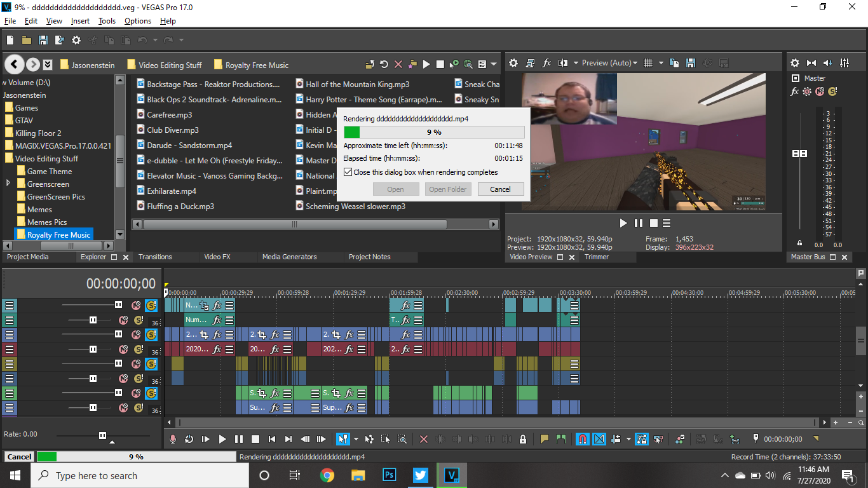868x488 pixels.
Task: Open Explorer recent folders double-chevron dropdown
Action: point(48,65)
